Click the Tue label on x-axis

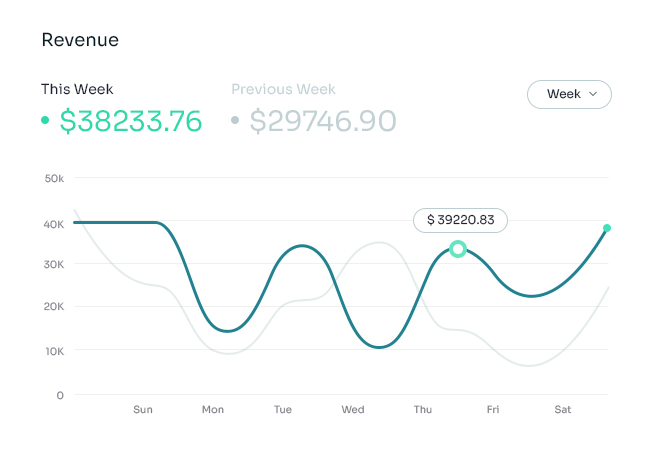pos(283,409)
